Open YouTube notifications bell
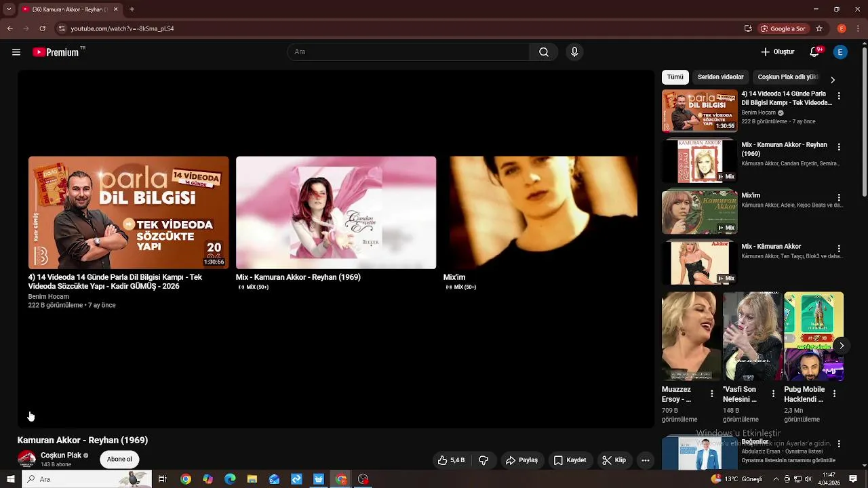The height and width of the screenshot is (488, 868). [x=814, y=52]
